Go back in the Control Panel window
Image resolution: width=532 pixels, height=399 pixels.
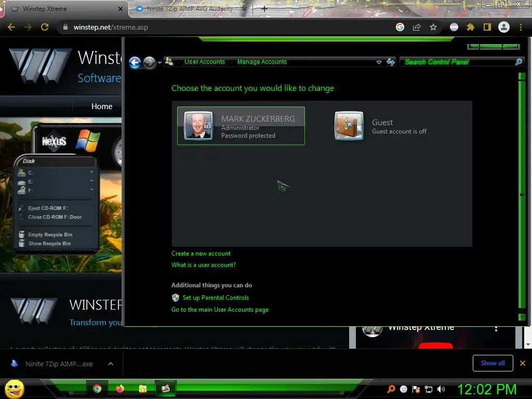click(x=135, y=62)
